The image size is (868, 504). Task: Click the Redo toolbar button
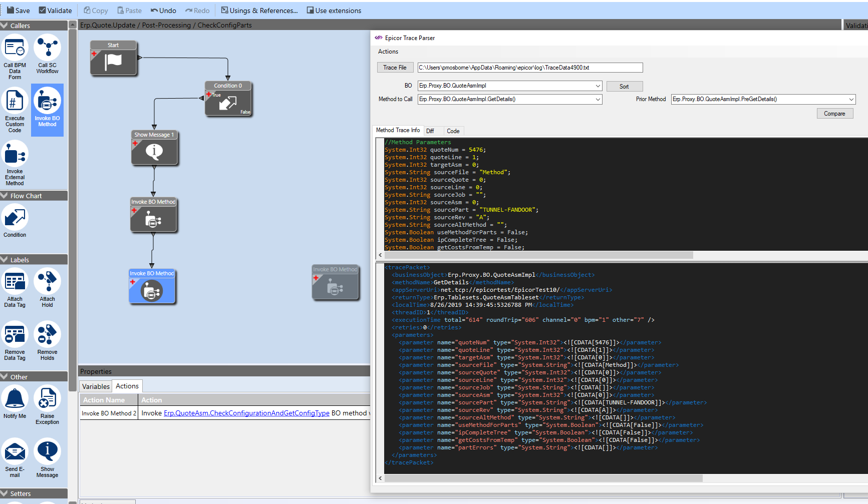197,11
